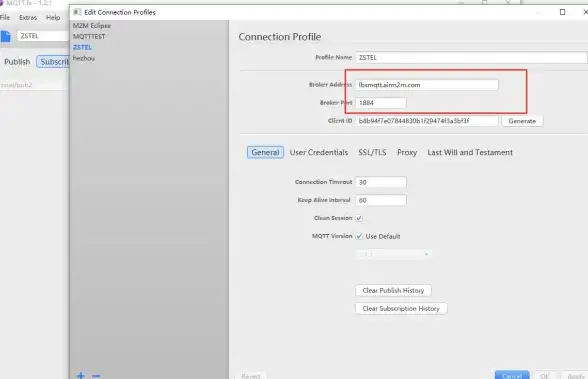Select the hezhou profile
The image size is (588, 379).
pyautogui.click(x=84, y=58)
